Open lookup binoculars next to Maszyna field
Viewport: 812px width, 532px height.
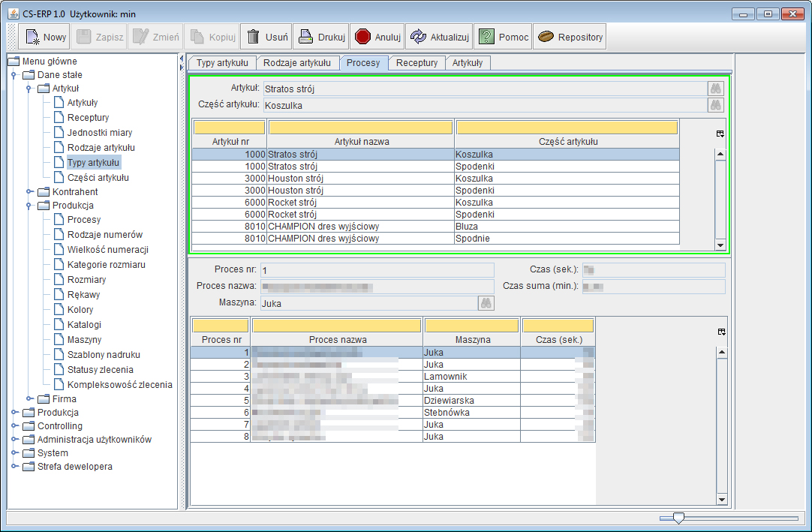pyautogui.click(x=486, y=303)
